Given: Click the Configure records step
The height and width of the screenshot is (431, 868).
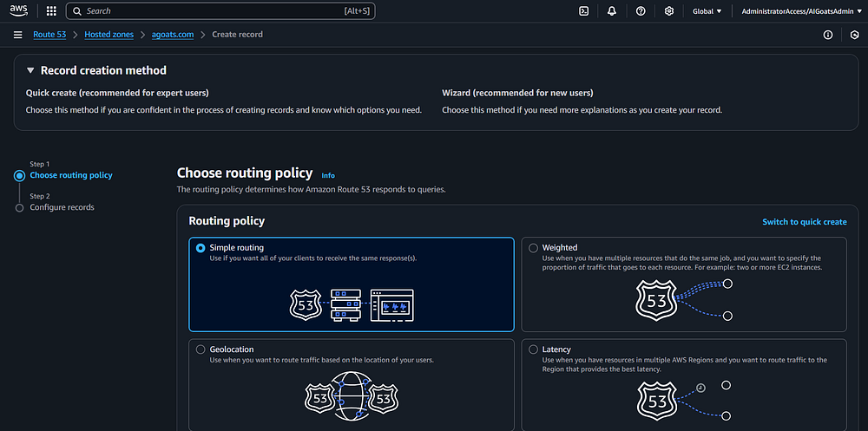Looking at the screenshot, I should [x=62, y=207].
